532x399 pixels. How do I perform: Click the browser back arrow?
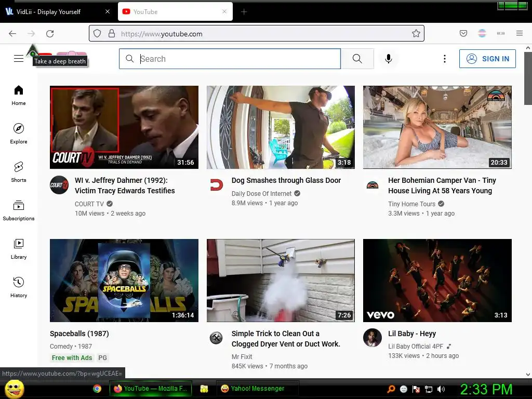click(x=12, y=34)
